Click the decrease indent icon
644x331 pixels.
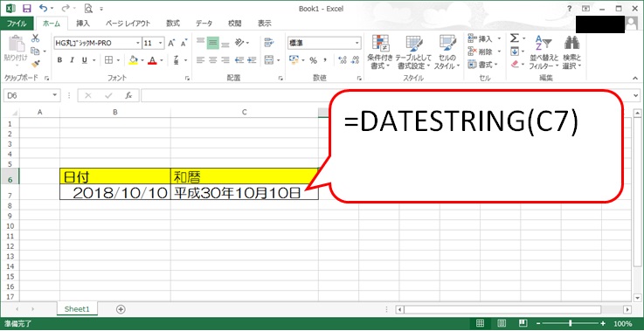pos(239,60)
